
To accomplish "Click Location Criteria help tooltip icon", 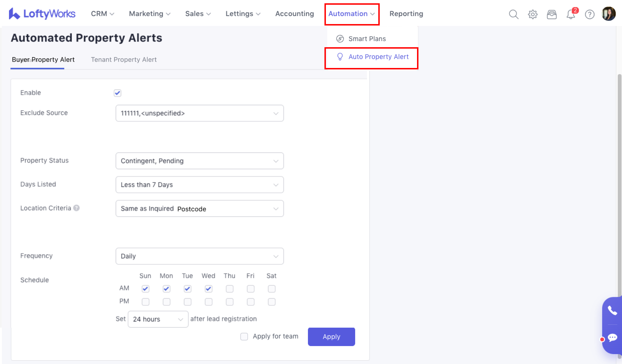I will click(x=77, y=208).
